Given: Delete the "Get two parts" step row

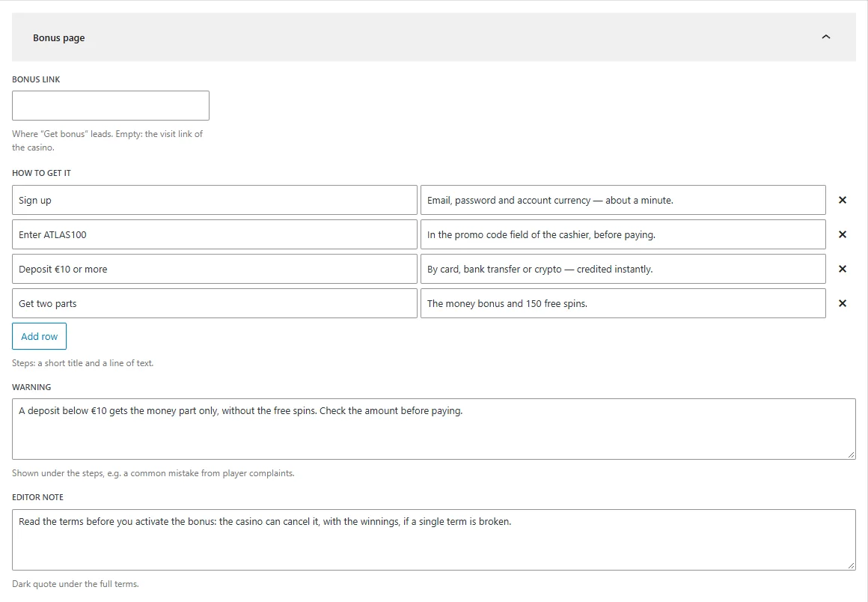Looking at the screenshot, I should pos(842,303).
